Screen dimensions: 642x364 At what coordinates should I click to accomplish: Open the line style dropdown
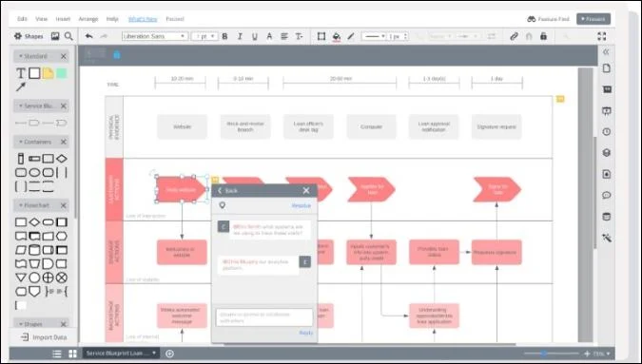[x=374, y=36]
